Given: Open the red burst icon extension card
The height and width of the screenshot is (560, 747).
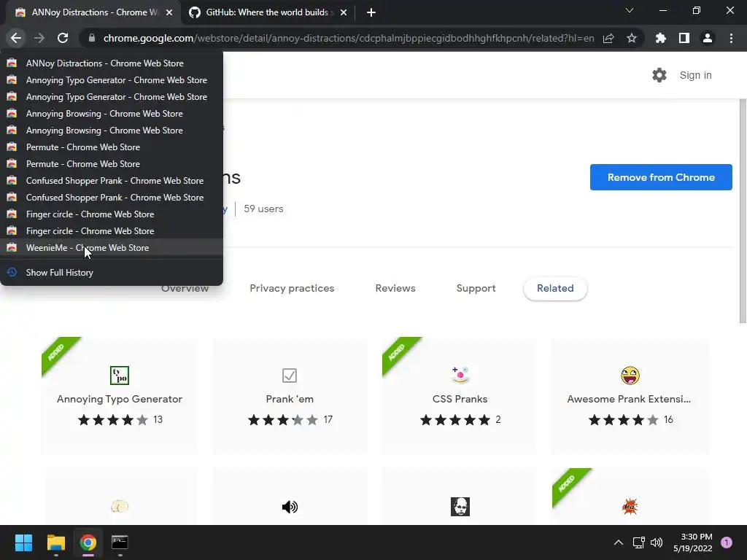Looking at the screenshot, I should pos(630,507).
